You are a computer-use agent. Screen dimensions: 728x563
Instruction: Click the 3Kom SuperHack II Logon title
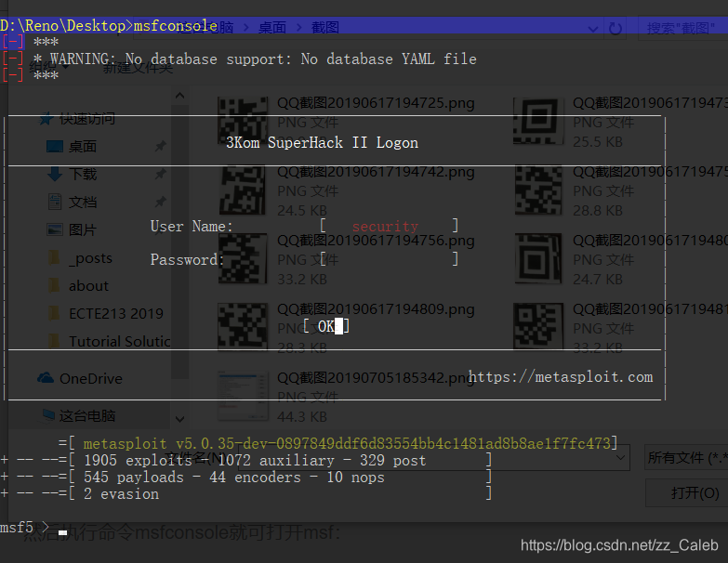323,142
